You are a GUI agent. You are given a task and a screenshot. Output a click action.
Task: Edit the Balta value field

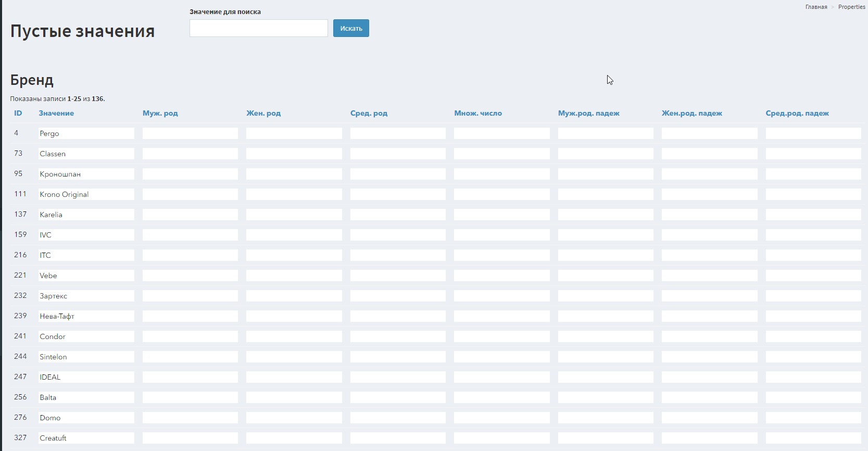[86, 397]
